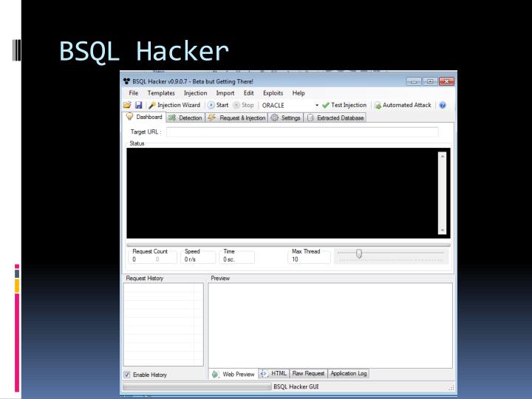Click the Open file folder icon

tap(127, 105)
